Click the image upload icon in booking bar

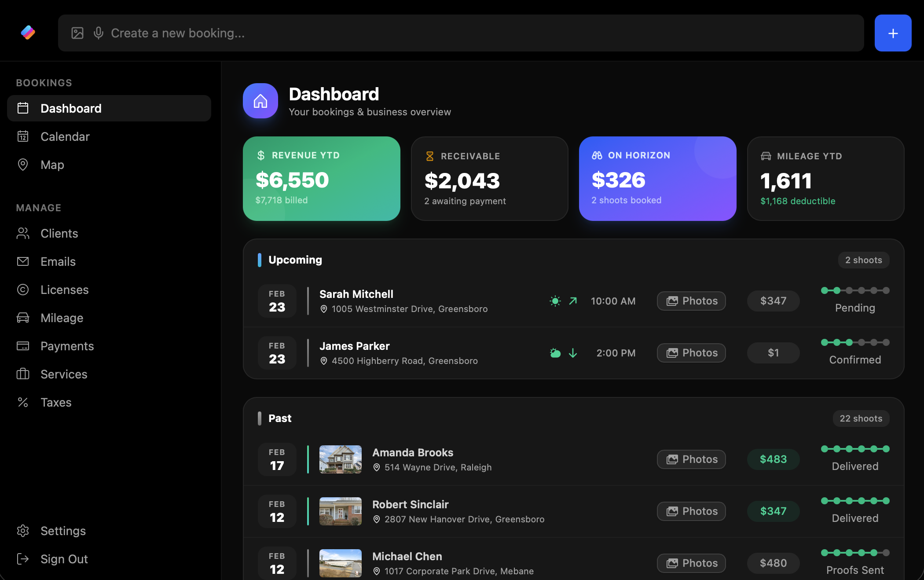(x=77, y=33)
